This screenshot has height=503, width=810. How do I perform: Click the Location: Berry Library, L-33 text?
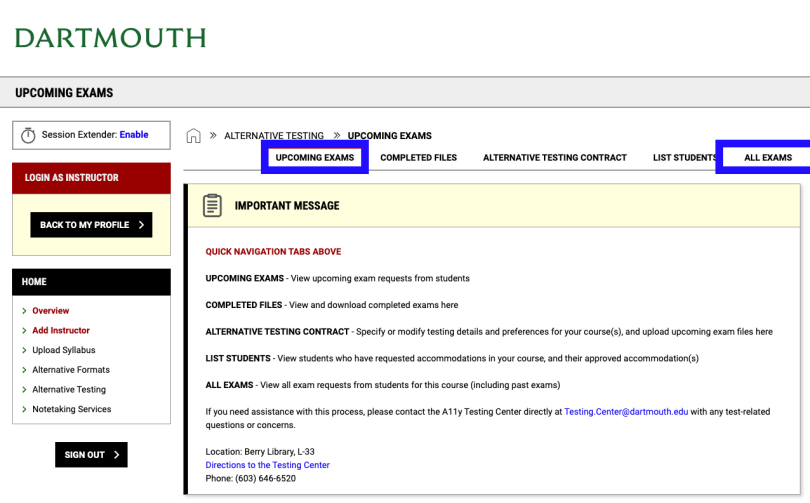[x=260, y=451]
